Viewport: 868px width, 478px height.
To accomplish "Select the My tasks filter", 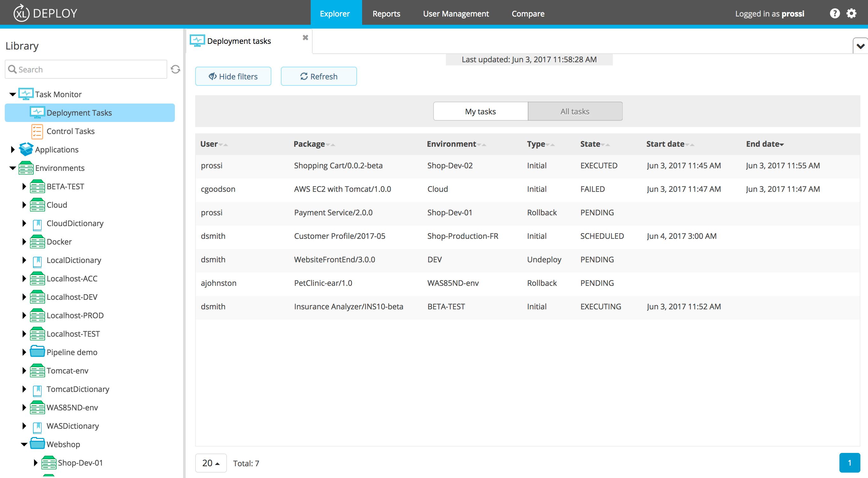I will coord(480,111).
